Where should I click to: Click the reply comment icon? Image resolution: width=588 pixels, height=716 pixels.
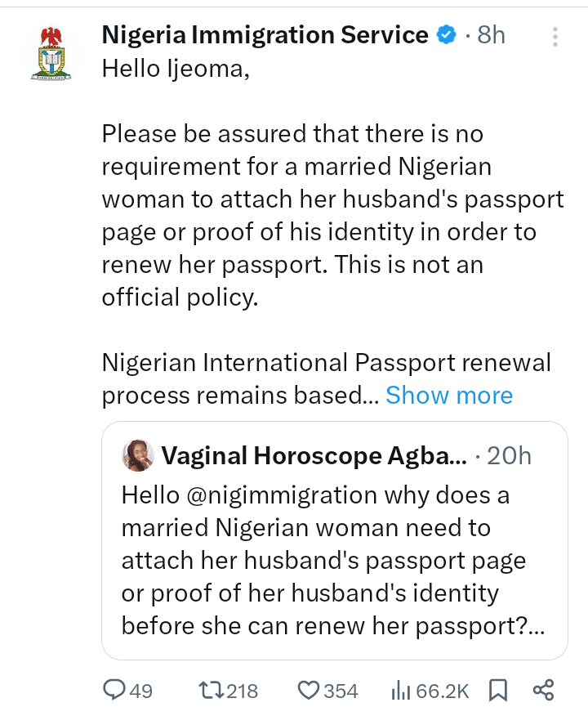coord(114,691)
